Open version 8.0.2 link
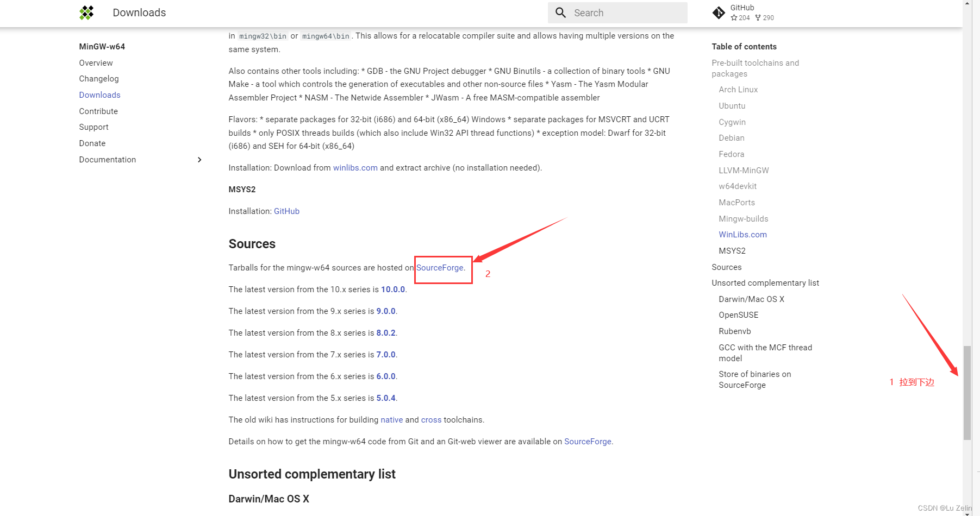 tap(386, 333)
